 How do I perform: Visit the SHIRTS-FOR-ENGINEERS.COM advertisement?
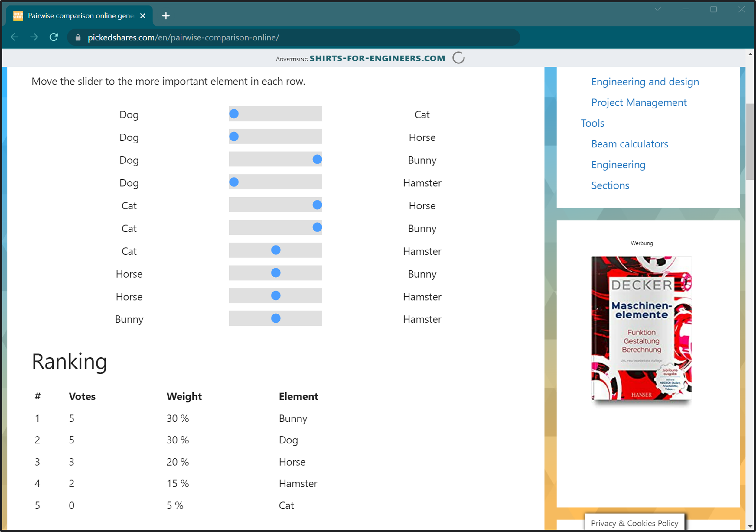pyautogui.click(x=377, y=58)
